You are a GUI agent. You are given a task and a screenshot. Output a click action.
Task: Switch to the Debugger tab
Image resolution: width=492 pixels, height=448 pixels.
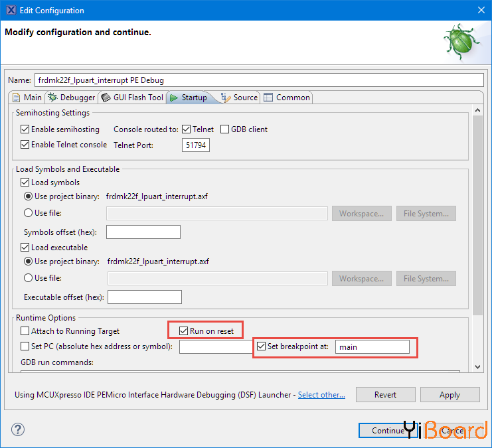point(72,98)
